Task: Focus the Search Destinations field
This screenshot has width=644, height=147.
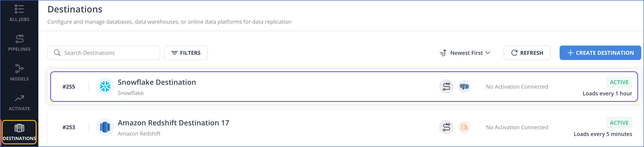Action: pyautogui.click(x=104, y=53)
